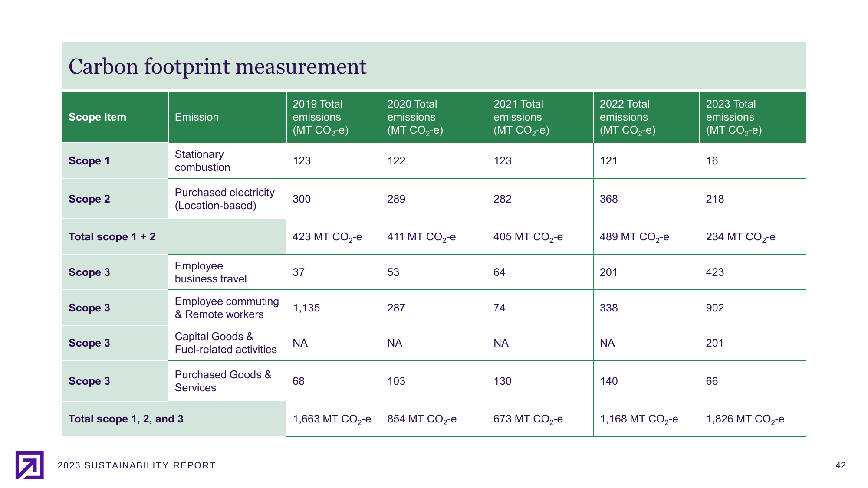Click the '2022 Total emissions' column header
868x488 pixels.
pos(646,117)
